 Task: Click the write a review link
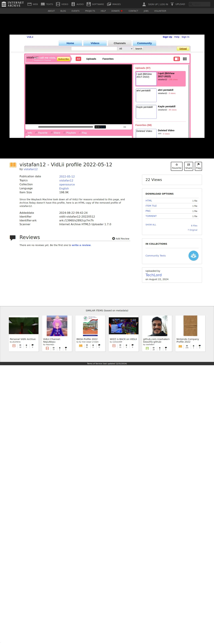[x=81, y=245]
